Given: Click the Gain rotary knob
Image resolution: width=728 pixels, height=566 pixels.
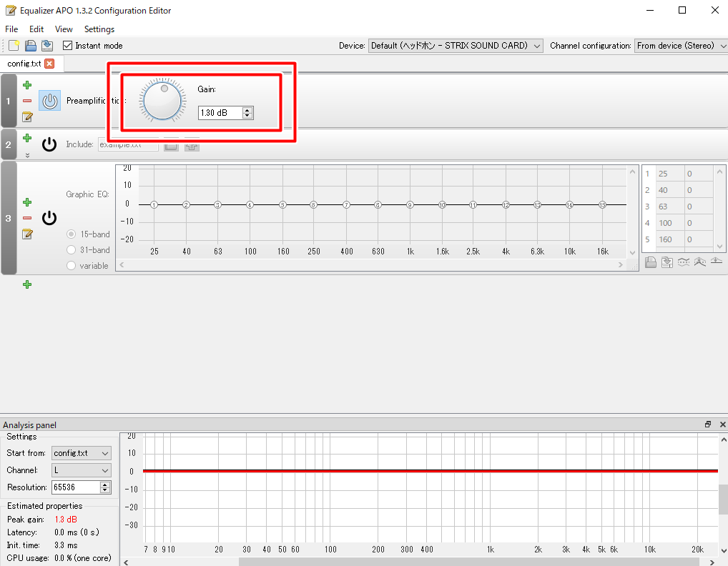Looking at the screenshot, I should 162,101.
